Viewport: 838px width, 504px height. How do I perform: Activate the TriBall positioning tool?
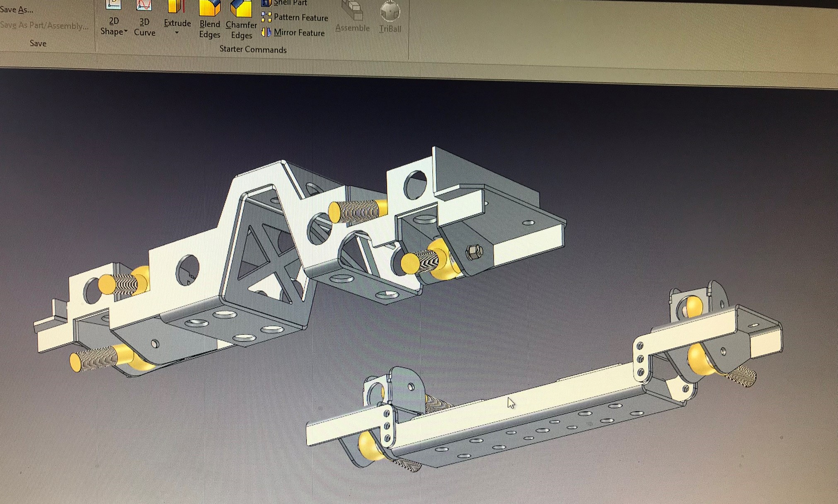tap(390, 12)
